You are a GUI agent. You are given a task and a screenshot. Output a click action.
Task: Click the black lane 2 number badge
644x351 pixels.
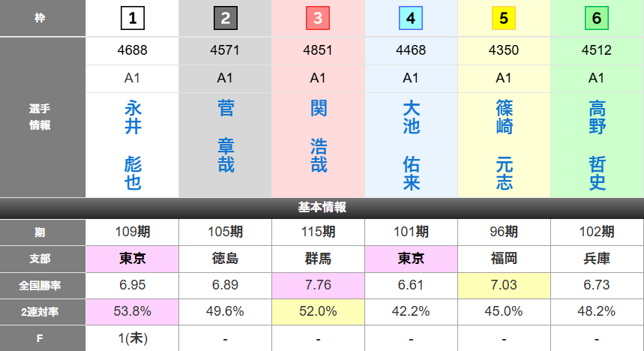point(226,18)
